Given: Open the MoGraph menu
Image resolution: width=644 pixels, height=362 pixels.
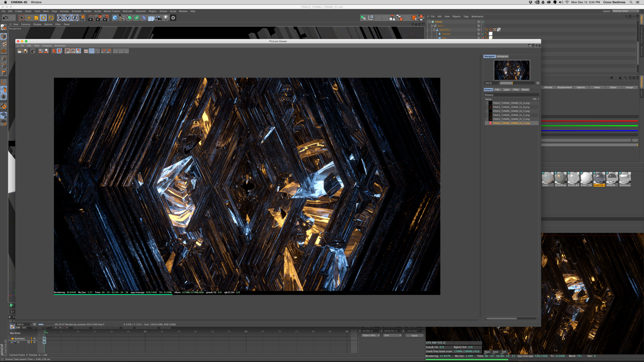Looking at the screenshot, I should point(128,11).
